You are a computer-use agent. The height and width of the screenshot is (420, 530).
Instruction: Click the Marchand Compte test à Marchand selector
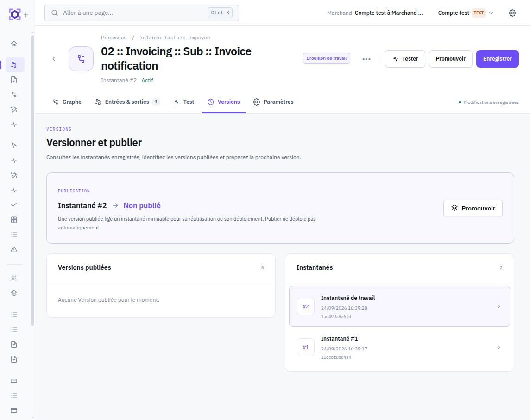click(x=375, y=13)
